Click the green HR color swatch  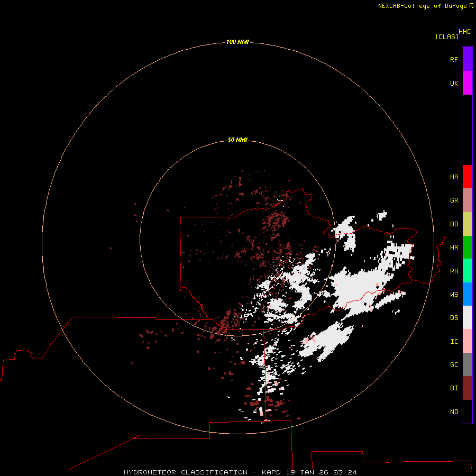467,248
